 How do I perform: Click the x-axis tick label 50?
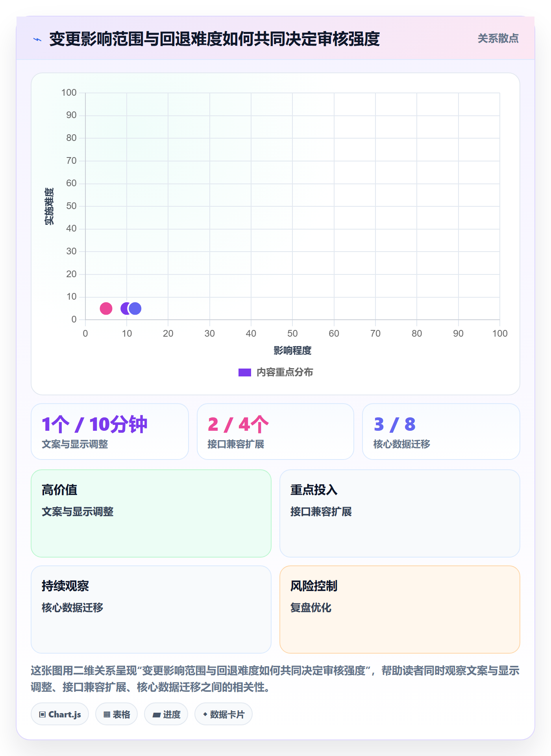pos(292,334)
